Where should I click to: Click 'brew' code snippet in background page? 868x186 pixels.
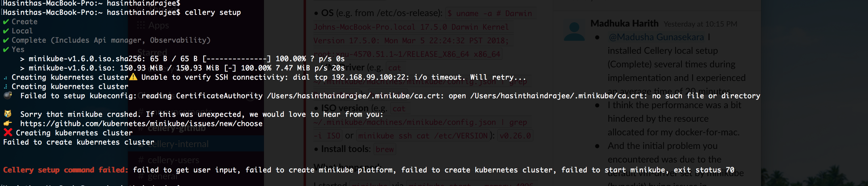[385, 149]
